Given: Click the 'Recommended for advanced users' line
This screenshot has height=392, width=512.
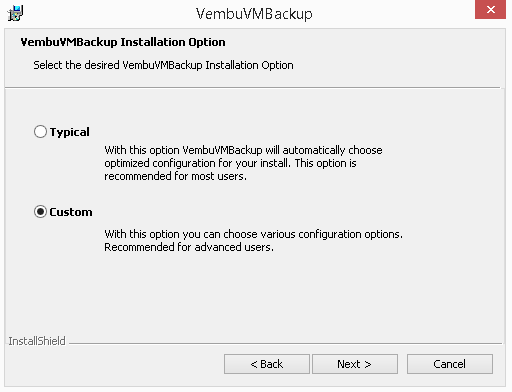Looking at the screenshot, I should [x=189, y=247].
